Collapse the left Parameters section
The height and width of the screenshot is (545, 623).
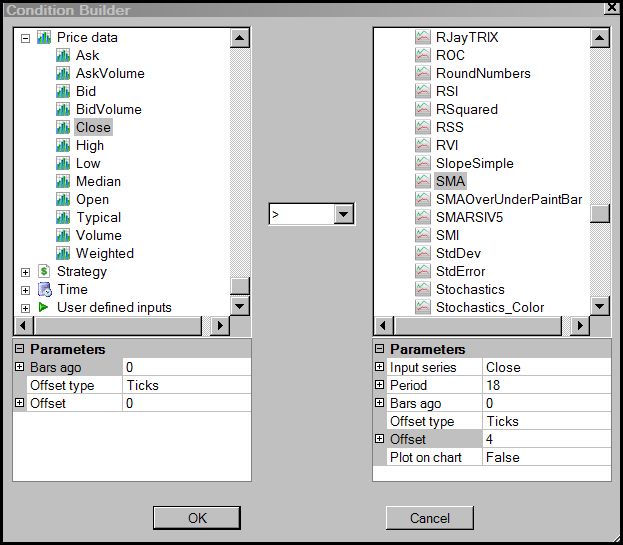click(19, 350)
